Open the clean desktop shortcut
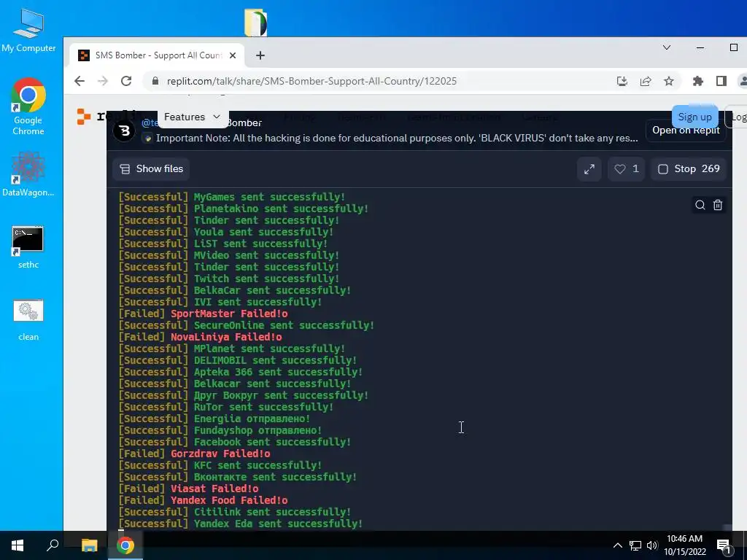This screenshot has width=747, height=560. tap(28, 319)
